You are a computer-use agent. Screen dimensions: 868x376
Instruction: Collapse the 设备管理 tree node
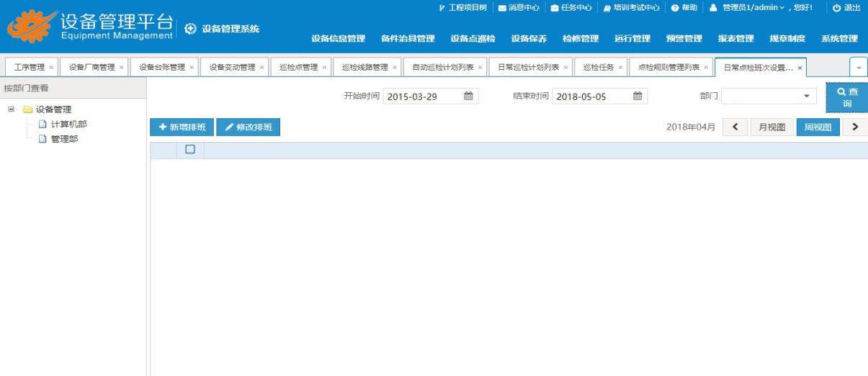pos(11,109)
